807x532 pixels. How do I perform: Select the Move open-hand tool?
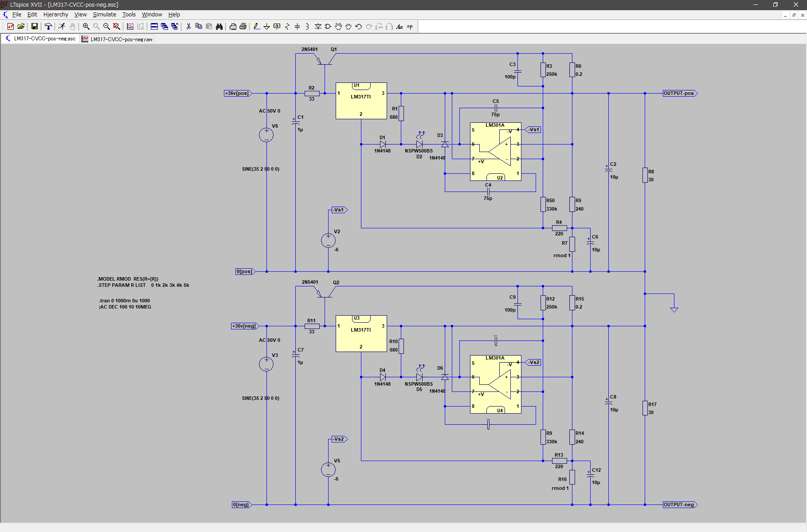point(338,27)
